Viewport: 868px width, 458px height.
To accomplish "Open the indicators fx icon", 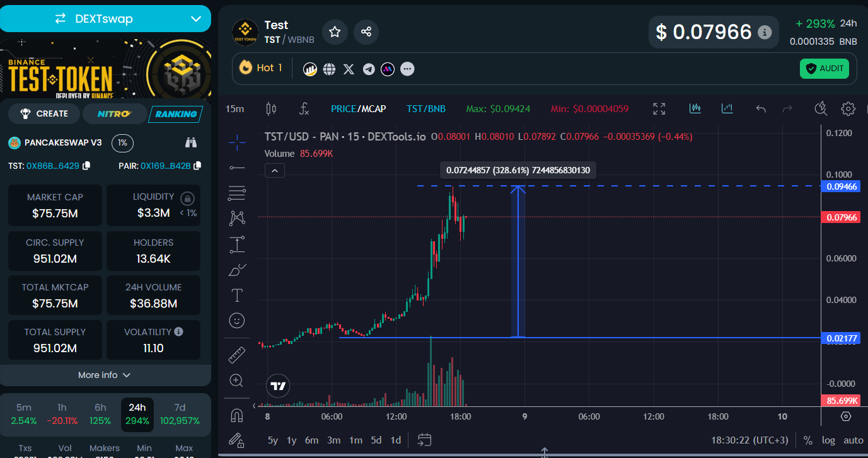I will (x=304, y=109).
